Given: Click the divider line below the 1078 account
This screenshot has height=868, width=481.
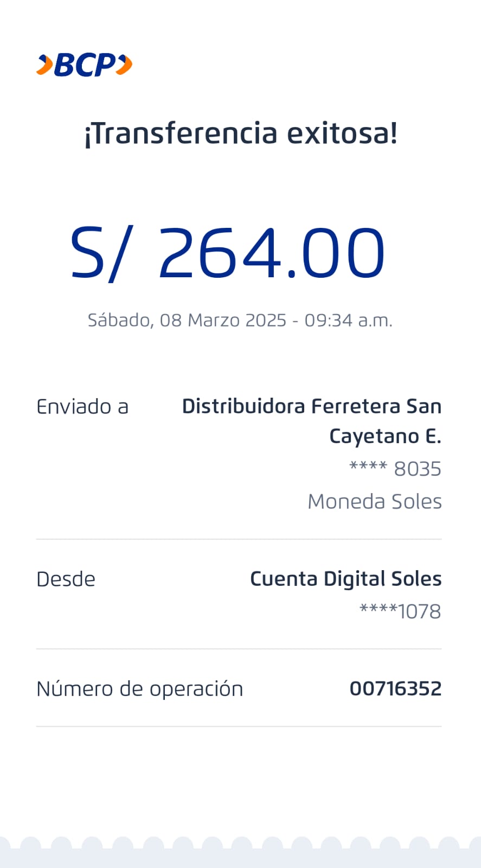Looking at the screenshot, I should coord(239,649).
